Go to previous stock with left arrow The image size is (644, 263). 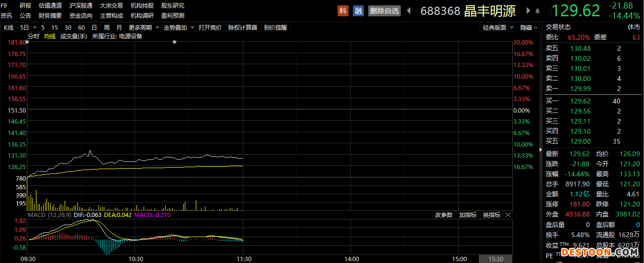pyautogui.click(x=409, y=11)
